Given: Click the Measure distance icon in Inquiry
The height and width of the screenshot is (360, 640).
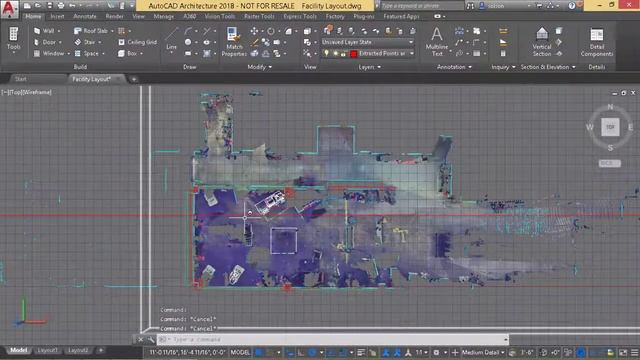Looking at the screenshot, I should [x=503, y=31].
